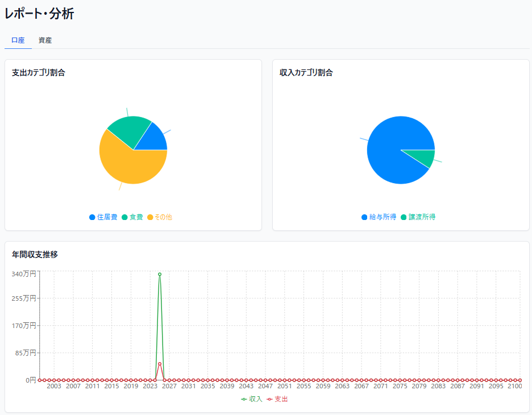
Task: Toggle 住居費 legend item in expense chart
Action: click(x=103, y=217)
